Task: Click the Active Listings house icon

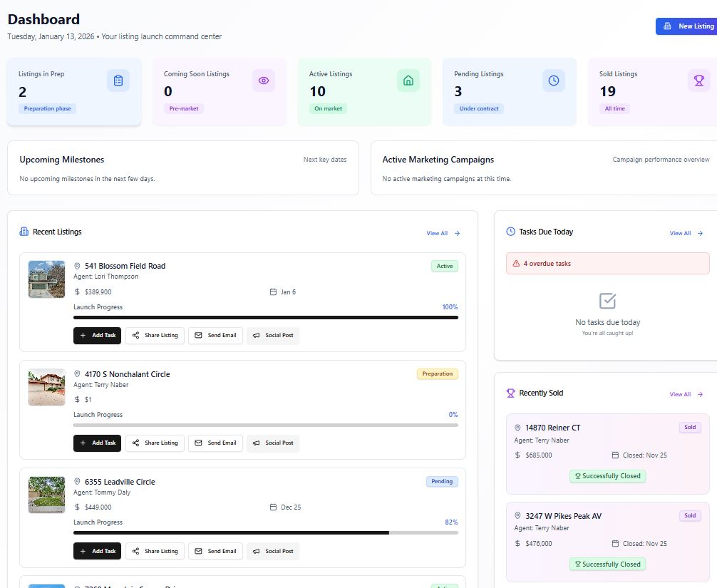Action: [x=408, y=81]
